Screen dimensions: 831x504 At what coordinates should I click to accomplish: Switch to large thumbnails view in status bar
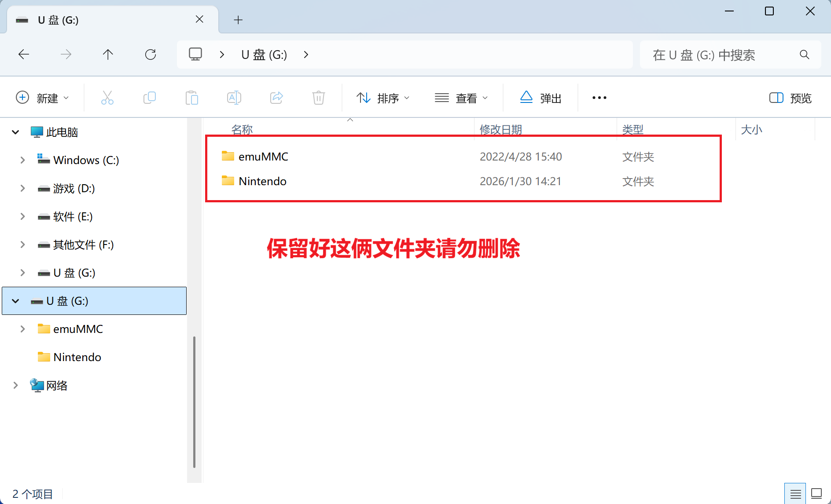coord(816,494)
